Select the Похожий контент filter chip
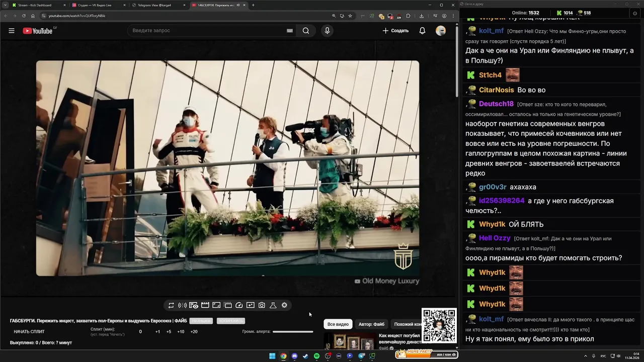Viewport: 644px width, 362px height. pyautogui.click(x=407, y=324)
